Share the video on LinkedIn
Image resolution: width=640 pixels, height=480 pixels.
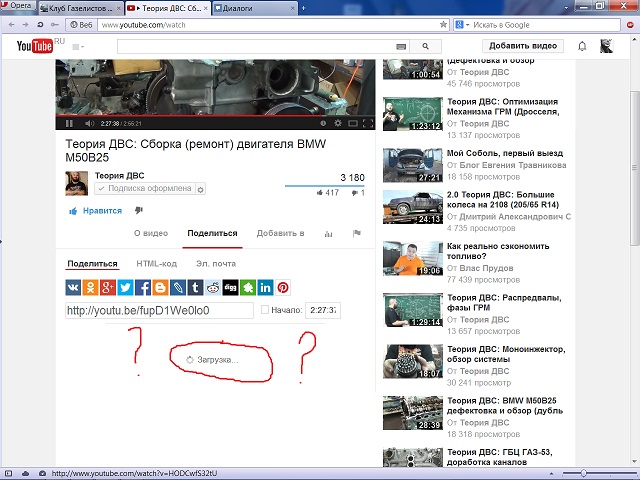(x=265, y=288)
